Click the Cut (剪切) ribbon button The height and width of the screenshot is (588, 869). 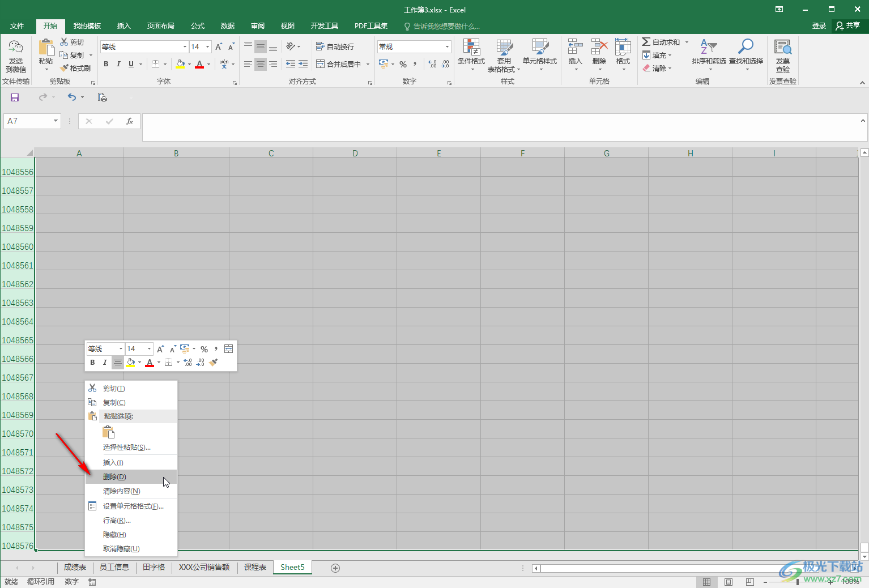click(x=73, y=42)
